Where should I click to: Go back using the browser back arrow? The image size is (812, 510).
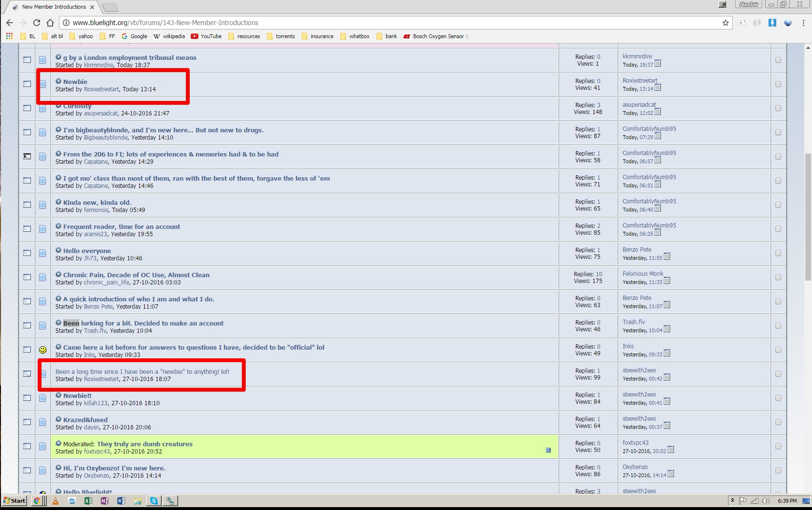[10, 23]
